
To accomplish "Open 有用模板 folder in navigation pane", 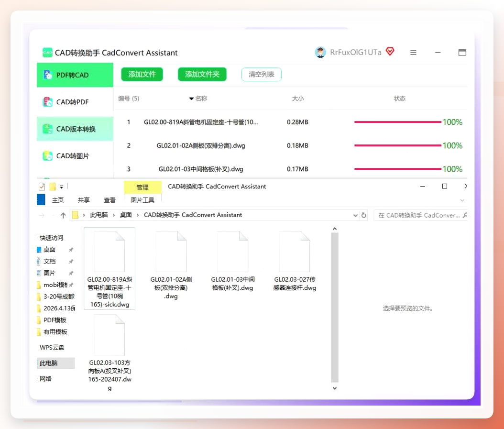I will 55,332.
